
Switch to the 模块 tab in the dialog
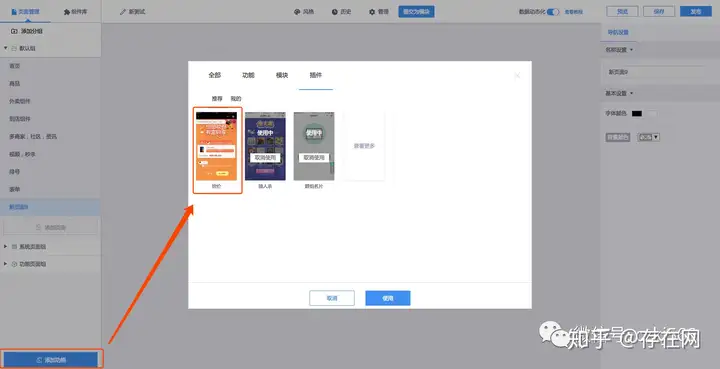coord(281,75)
